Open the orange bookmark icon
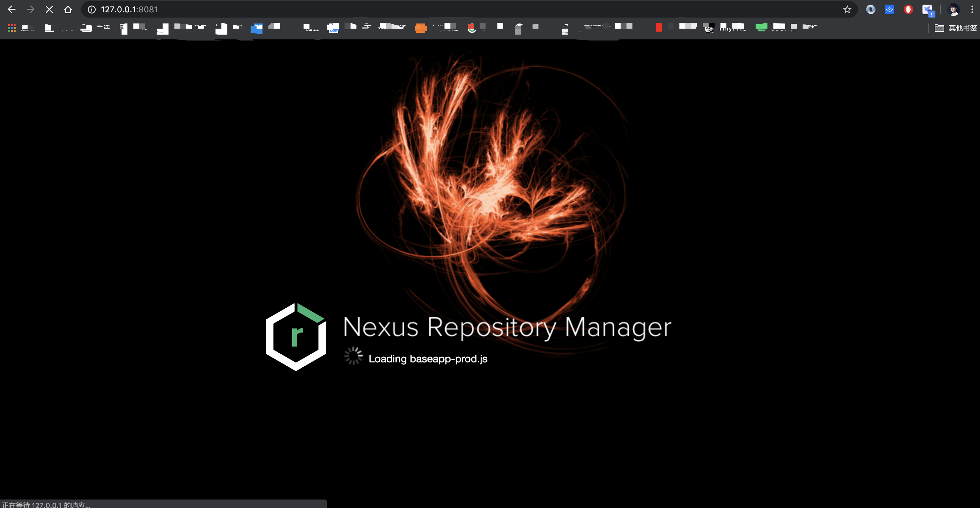The height and width of the screenshot is (508, 980). (x=420, y=28)
